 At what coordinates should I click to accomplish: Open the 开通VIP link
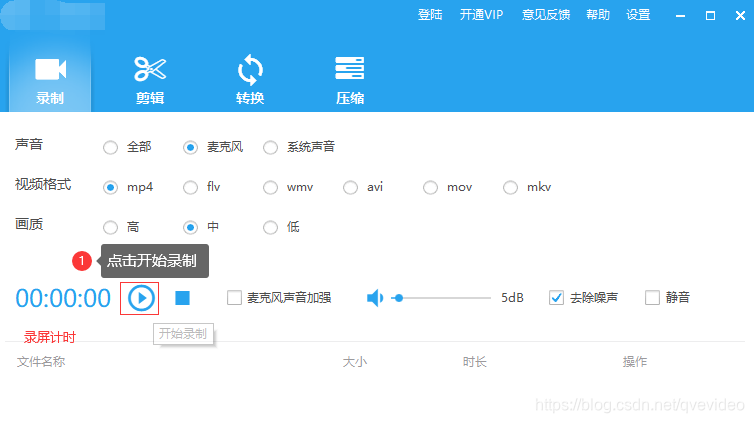click(481, 15)
